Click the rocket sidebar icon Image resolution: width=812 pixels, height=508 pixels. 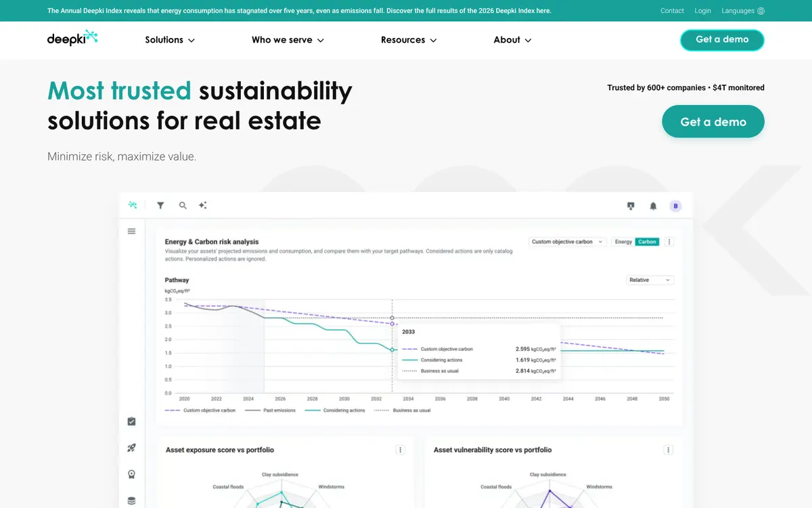pyautogui.click(x=131, y=448)
